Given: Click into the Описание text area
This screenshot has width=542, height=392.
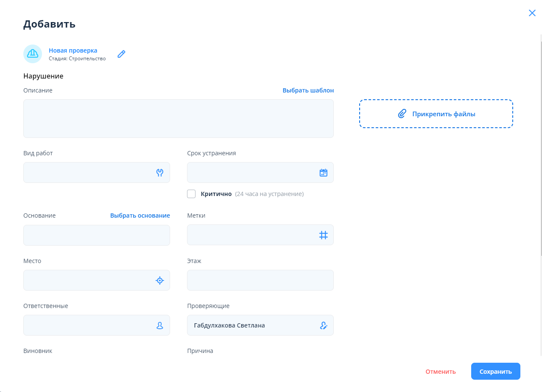Looking at the screenshot, I should click(x=178, y=119).
